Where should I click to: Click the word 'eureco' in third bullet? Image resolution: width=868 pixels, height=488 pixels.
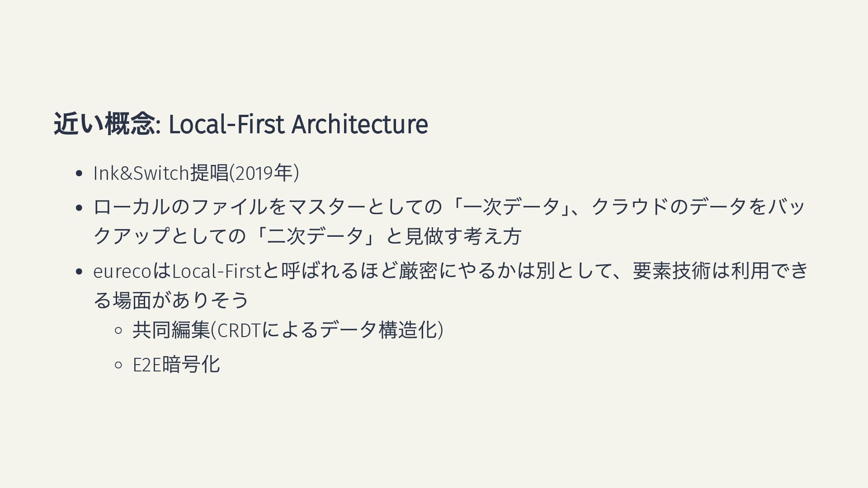coord(122,271)
